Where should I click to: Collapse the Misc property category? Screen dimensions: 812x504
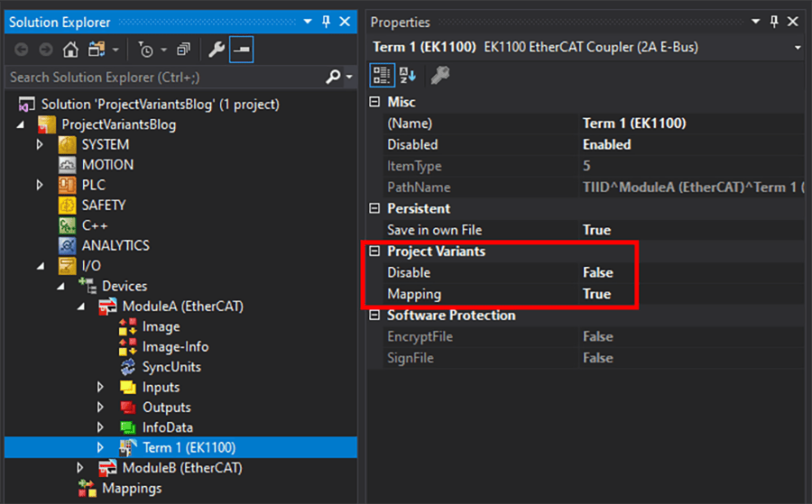coord(374,102)
